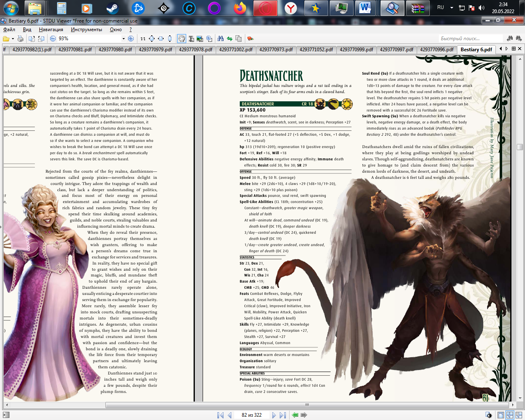This screenshot has width=525, height=420.
Task: Click the page number field 82 из 322
Action: coord(251,415)
